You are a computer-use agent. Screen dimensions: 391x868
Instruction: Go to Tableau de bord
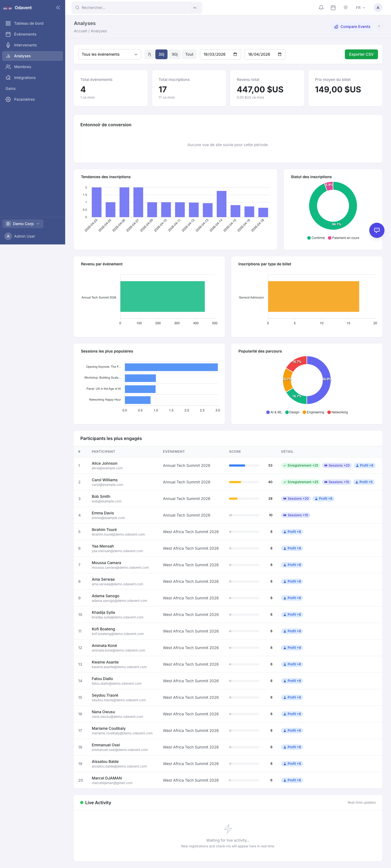(32, 23)
